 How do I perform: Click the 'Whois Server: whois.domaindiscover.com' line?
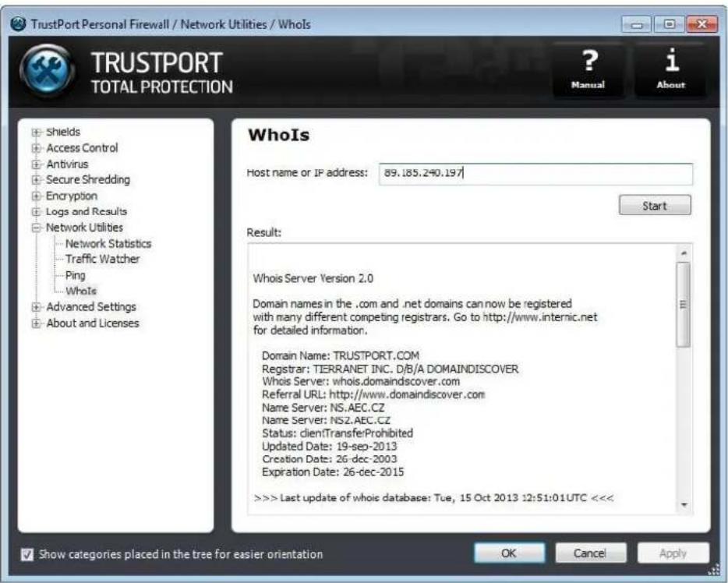[361, 382]
